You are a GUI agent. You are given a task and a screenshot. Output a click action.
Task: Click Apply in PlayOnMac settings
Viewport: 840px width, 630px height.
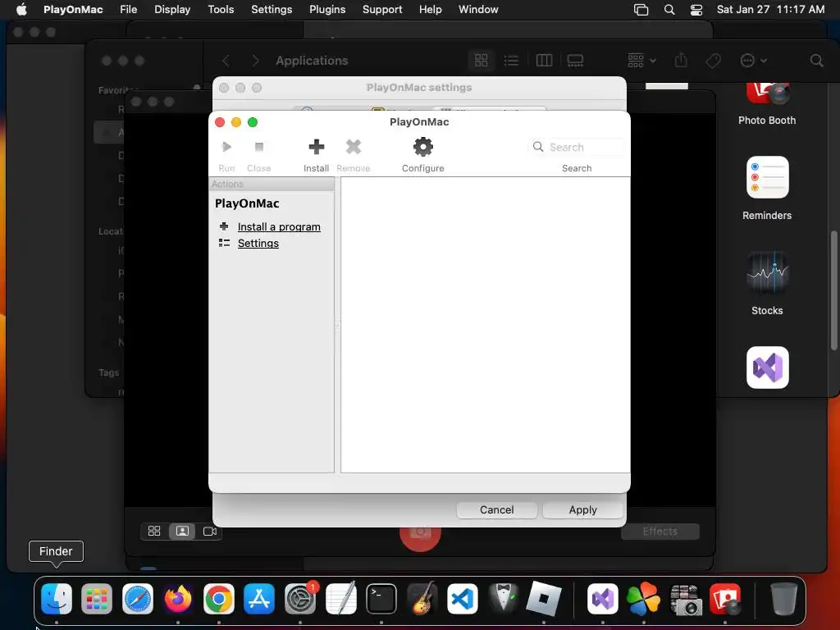pyautogui.click(x=582, y=509)
